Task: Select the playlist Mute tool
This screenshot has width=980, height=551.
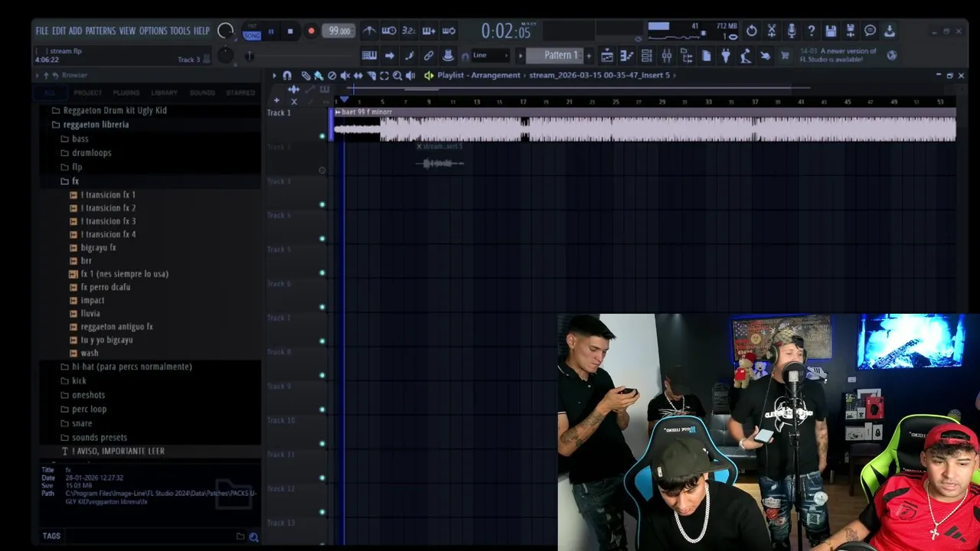Action: 345,75
